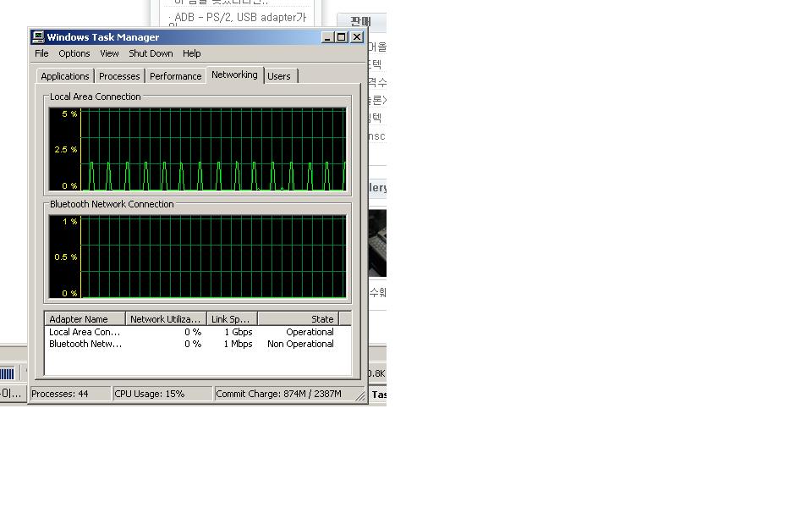Screen dimensions: 812x508
Task: Click the window resize grip corner
Action: (361, 396)
